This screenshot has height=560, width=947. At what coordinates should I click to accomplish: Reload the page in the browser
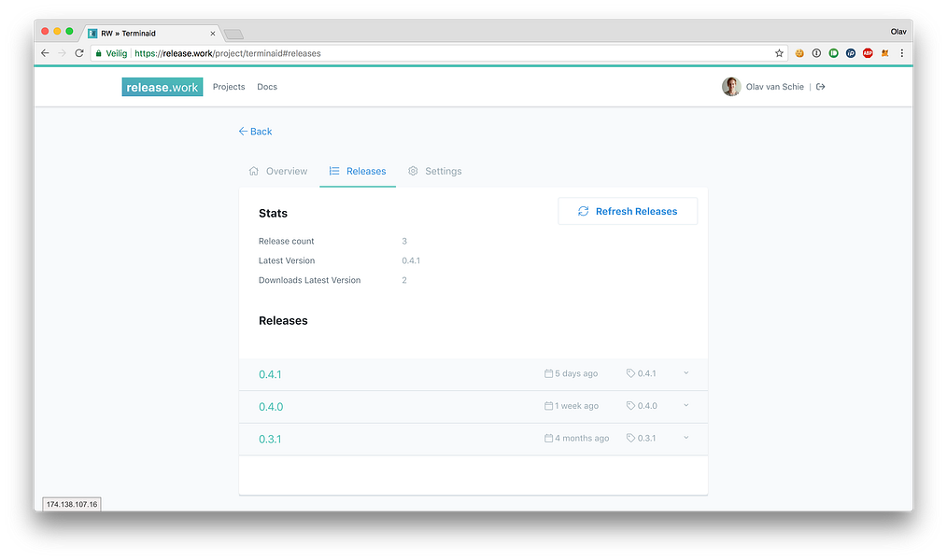coord(79,53)
